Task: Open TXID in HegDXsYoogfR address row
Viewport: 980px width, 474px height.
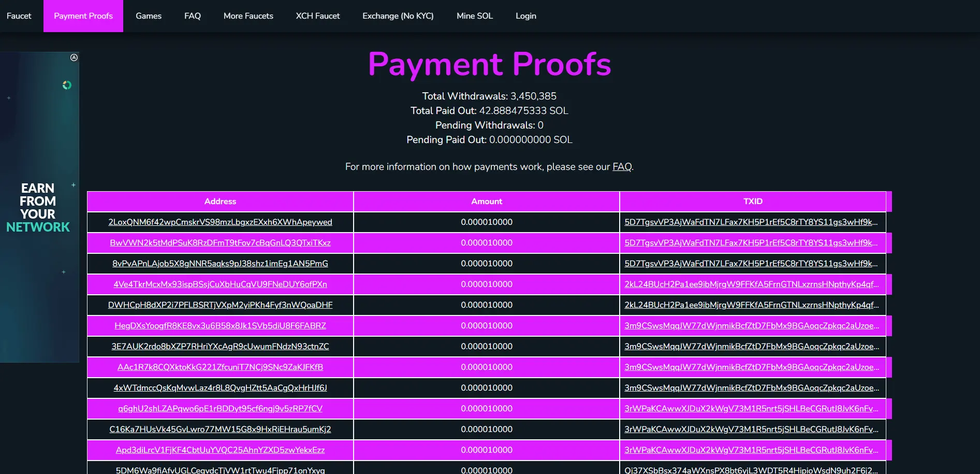Action: [x=751, y=326]
